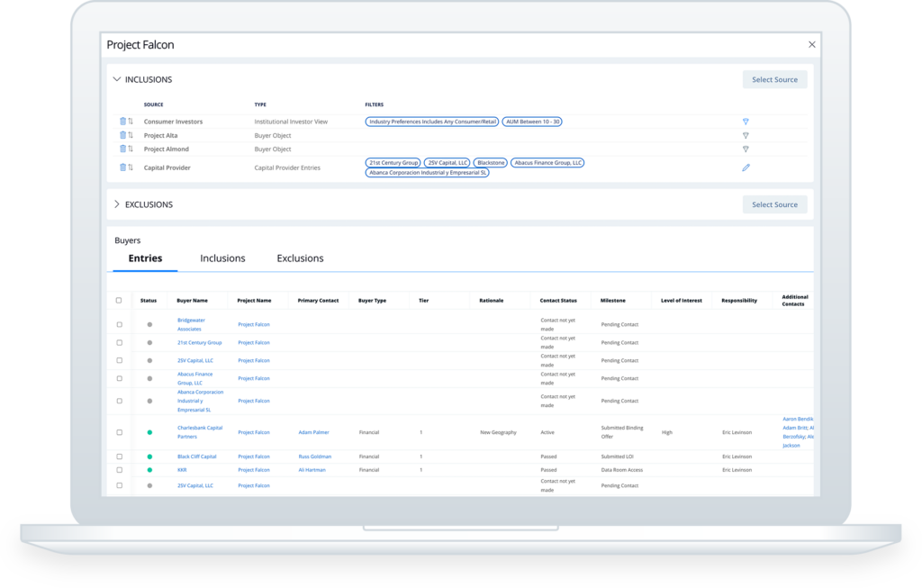Select the Industry Preferences Consumer/Retail filter chip
922x588 pixels.
[432, 122]
